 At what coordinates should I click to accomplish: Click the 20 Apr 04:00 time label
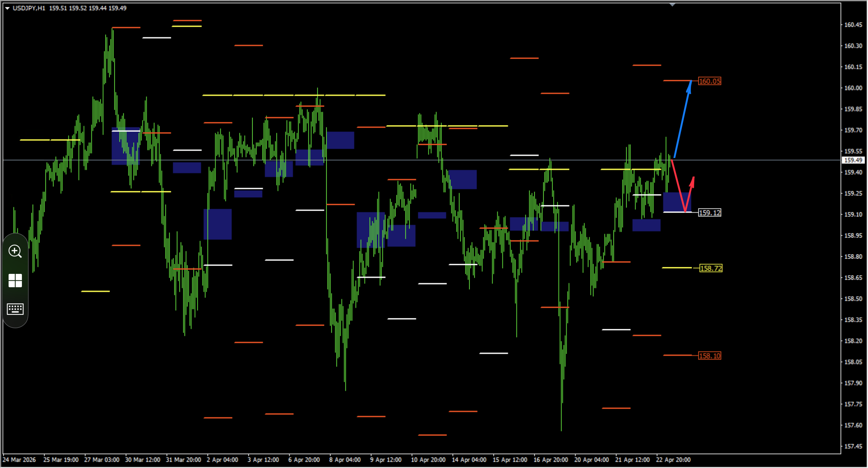[x=591, y=460]
